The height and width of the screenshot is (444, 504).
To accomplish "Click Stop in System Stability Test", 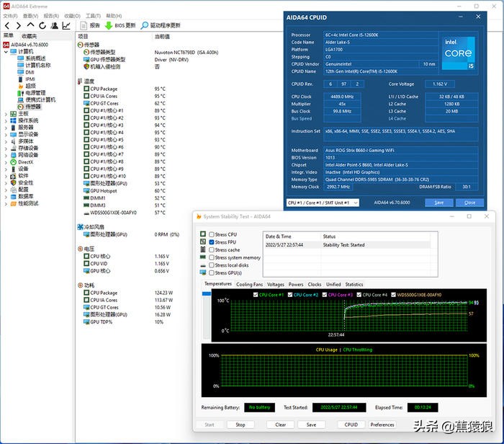I will (240, 425).
